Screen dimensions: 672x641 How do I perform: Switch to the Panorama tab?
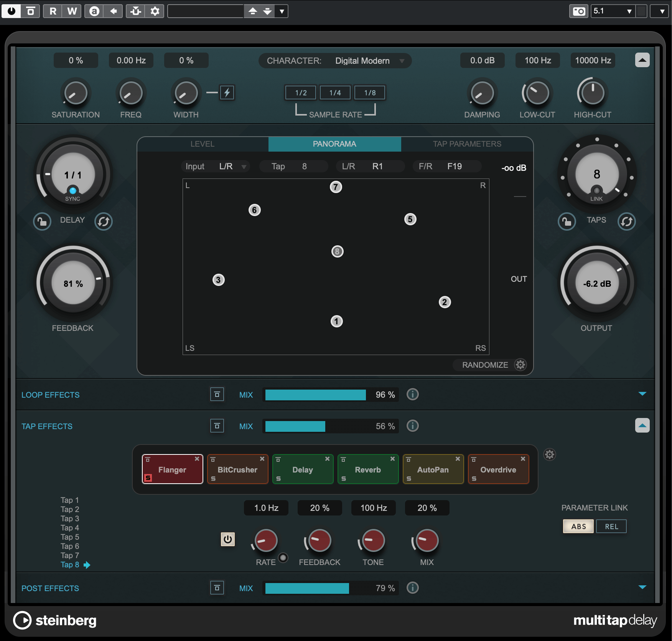pos(334,144)
